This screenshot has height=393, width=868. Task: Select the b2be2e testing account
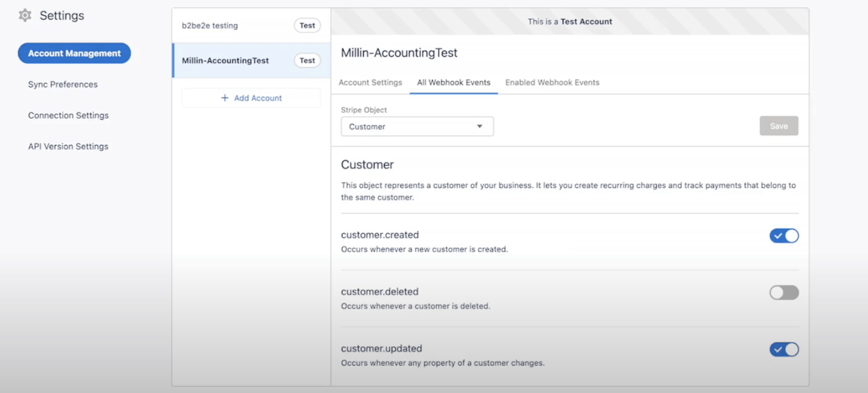[x=210, y=25]
